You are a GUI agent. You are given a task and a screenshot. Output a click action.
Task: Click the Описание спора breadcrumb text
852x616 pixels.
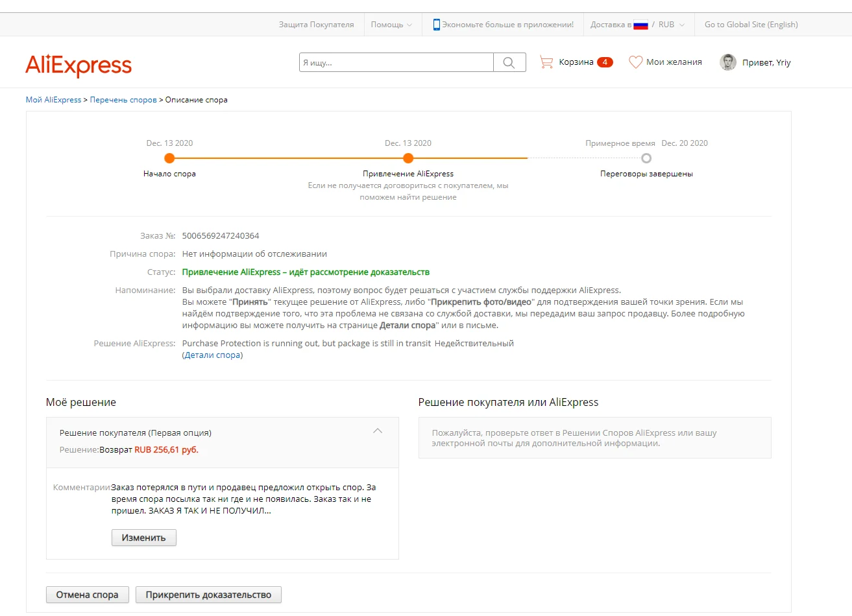197,100
